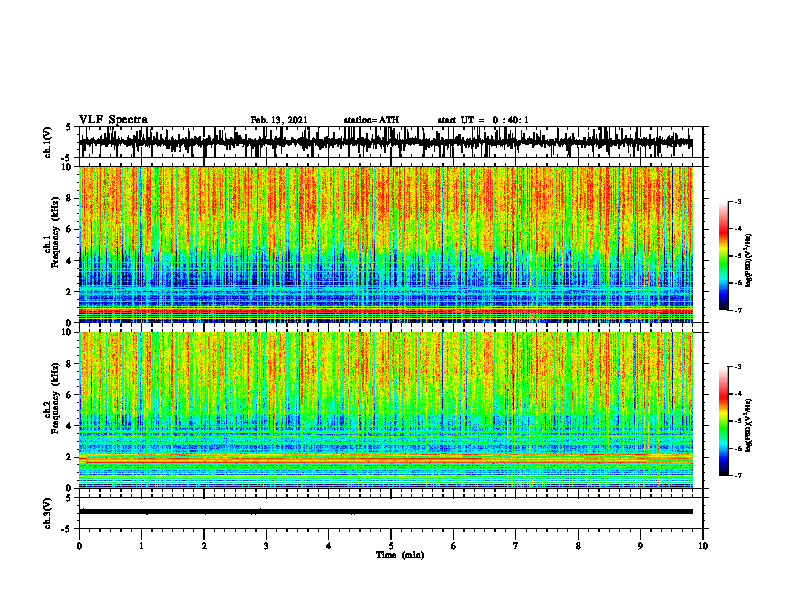Click the '6' kHz tick on the ch.2 frequency axis
This screenshot has width=792, height=612.
[x=70, y=395]
